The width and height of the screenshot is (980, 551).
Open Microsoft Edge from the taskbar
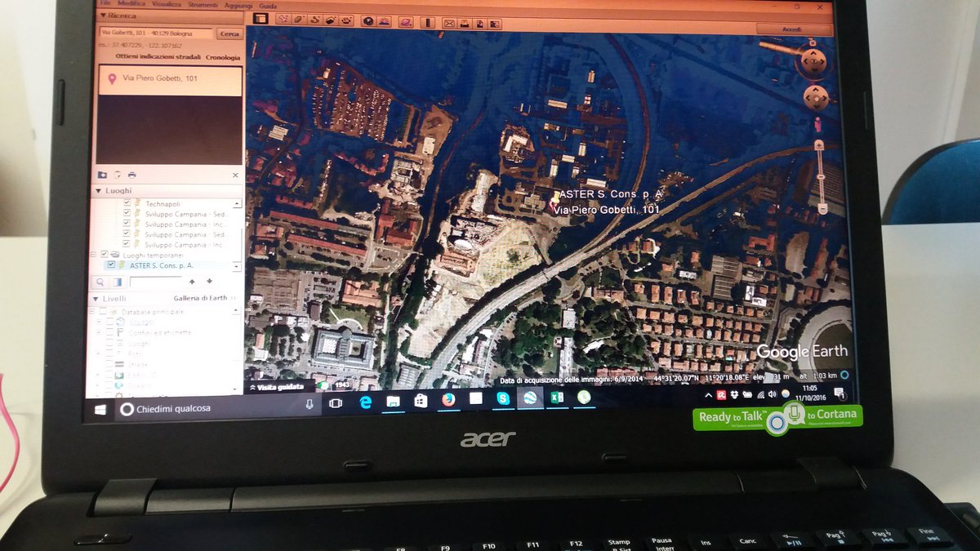coord(366,401)
